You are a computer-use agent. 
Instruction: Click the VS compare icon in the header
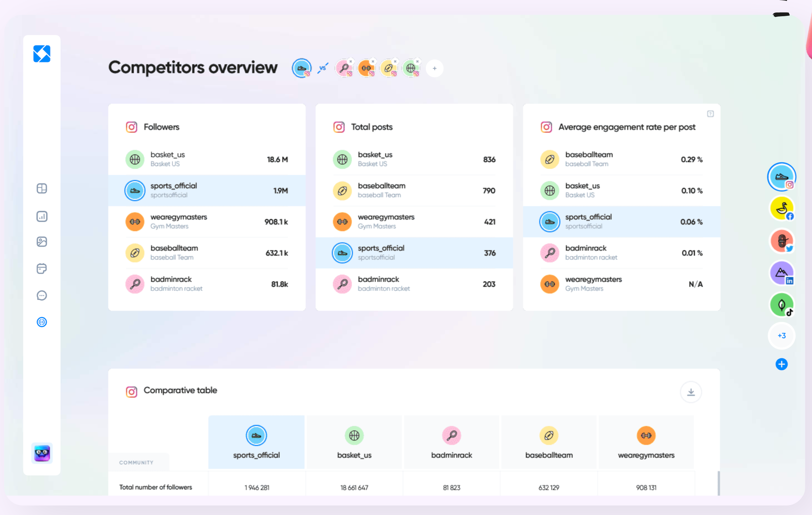pos(323,68)
